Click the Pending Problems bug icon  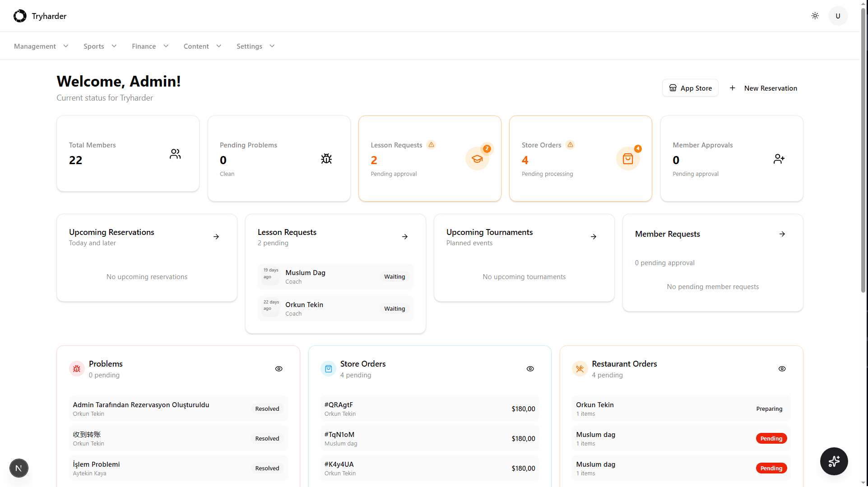pos(326,159)
